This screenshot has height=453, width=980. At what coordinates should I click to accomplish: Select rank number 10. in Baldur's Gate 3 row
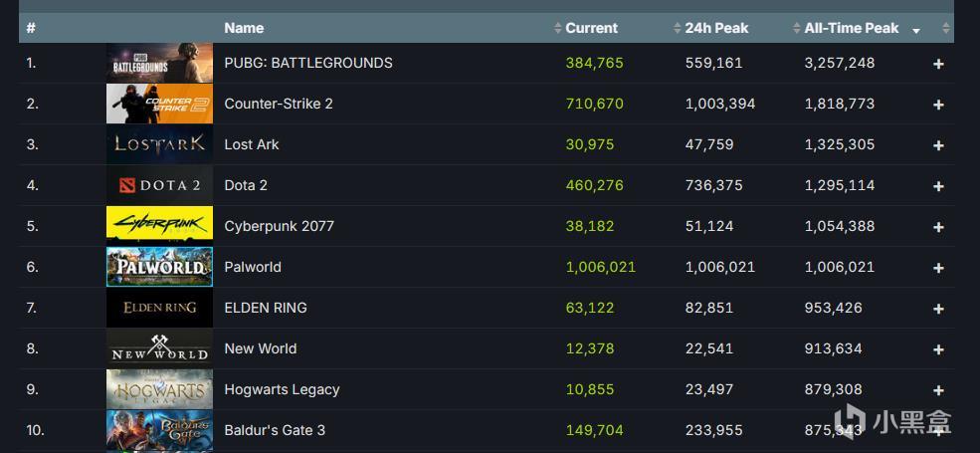click(x=36, y=430)
